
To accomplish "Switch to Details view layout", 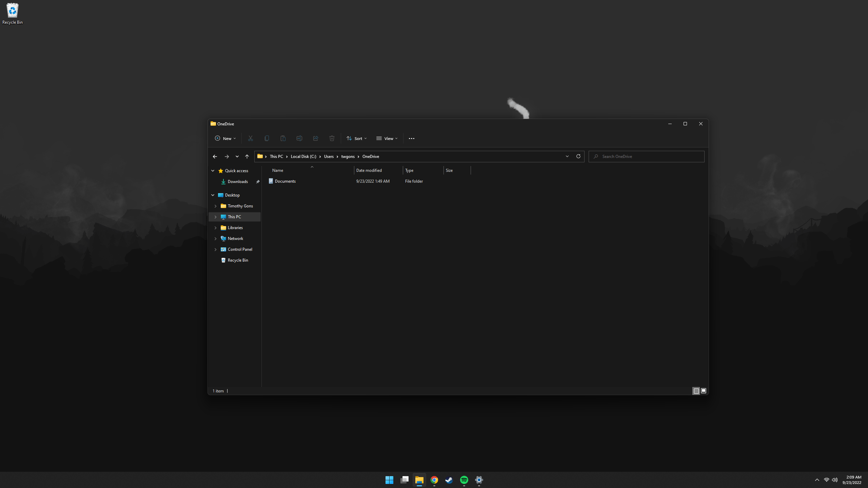I will pos(696,391).
